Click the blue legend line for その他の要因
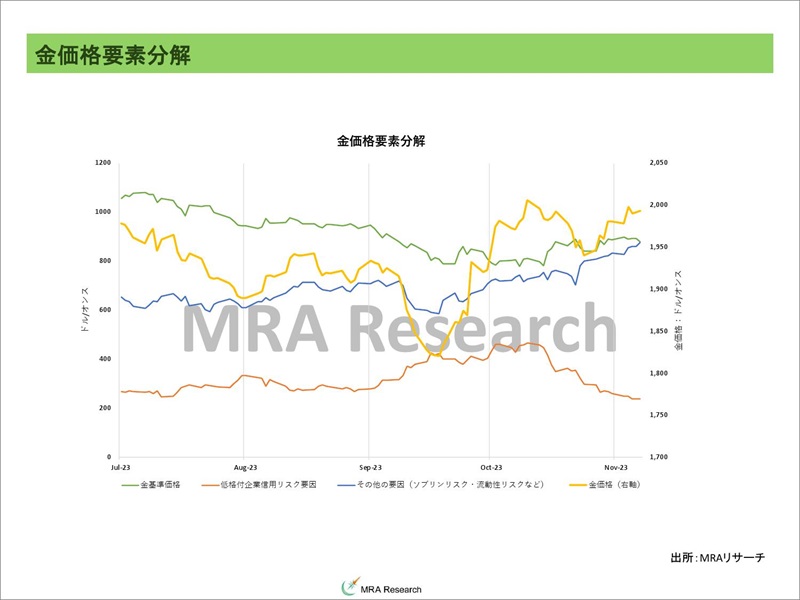The image size is (800, 600). [x=346, y=485]
